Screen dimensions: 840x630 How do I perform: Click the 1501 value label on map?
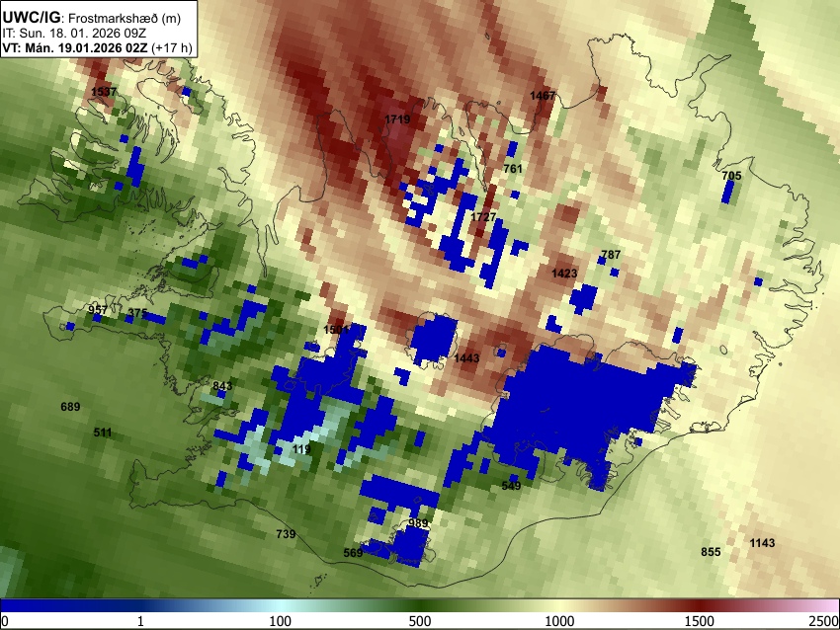[x=336, y=330]
